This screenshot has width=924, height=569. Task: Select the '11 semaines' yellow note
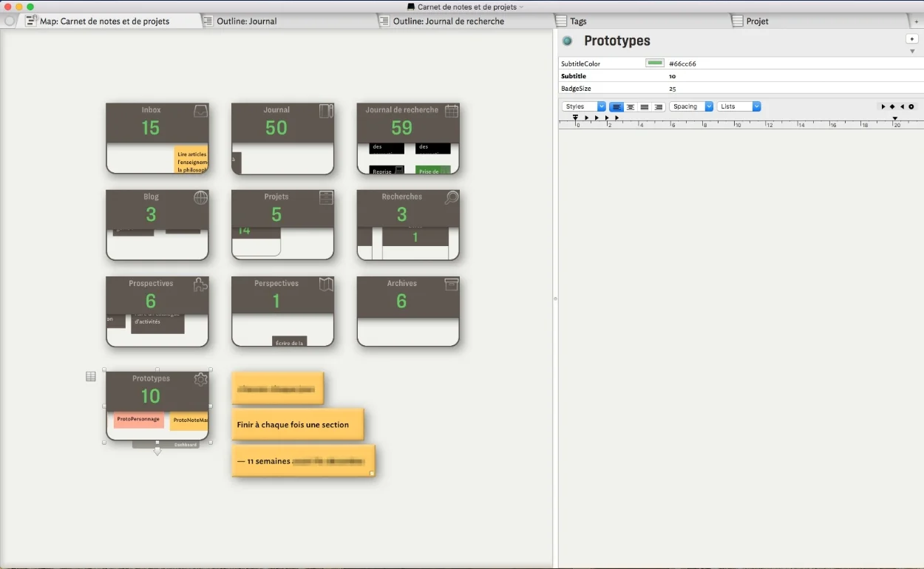coord(304,461)
